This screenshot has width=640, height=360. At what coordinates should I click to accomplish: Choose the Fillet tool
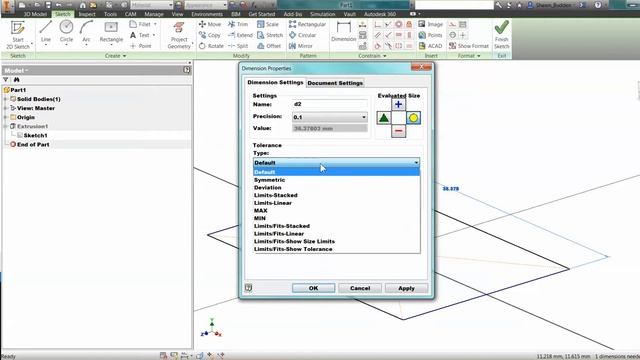point(143,24)
